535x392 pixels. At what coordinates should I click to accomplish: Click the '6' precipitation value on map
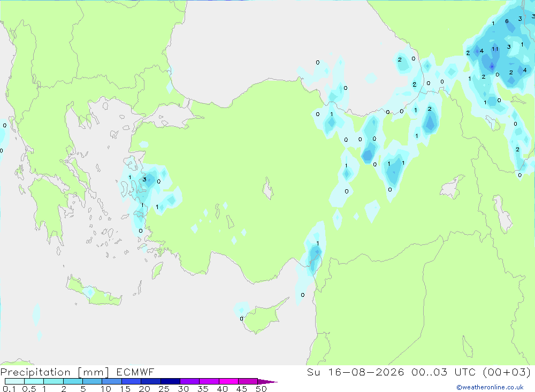(x=507, y=21)
